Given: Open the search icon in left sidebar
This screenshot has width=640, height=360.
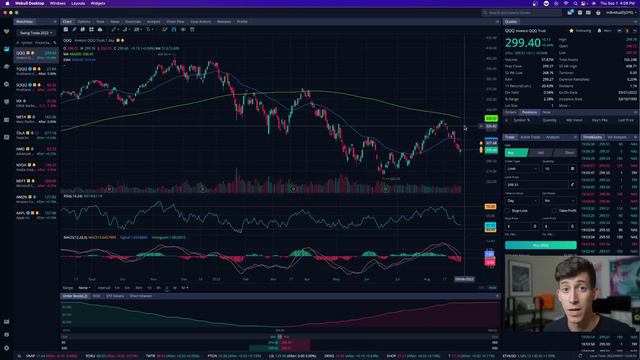Looking at the screenshot, I should (7, 84).
